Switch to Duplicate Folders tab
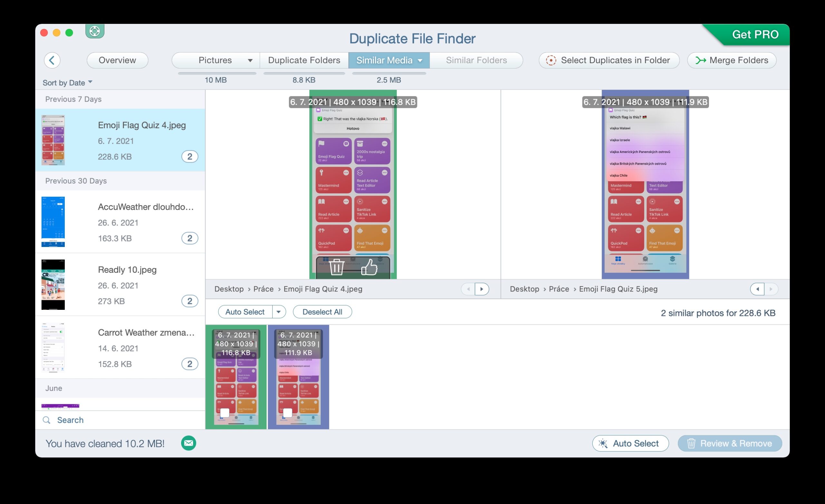The width and height of the screenshot is (825, 504). point(304,60)
